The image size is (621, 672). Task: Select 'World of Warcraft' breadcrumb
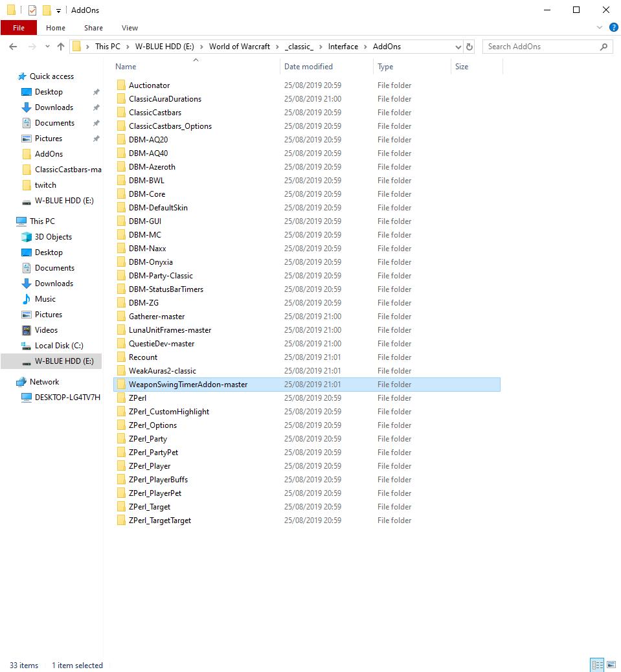click(239, 46)
